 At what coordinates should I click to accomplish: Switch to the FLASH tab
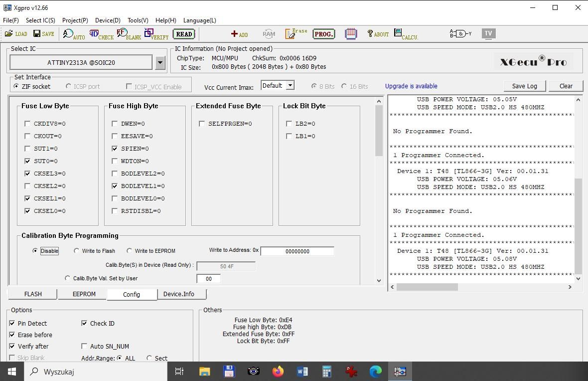tap(33, 294)
